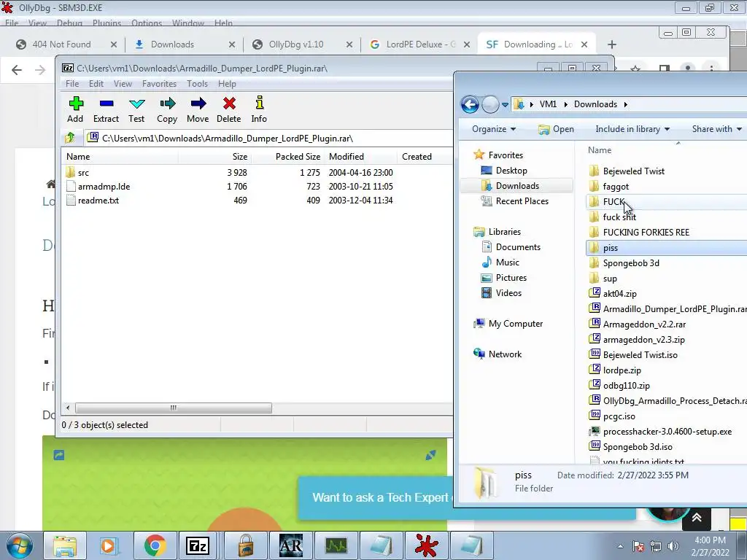Click the Explorer forward arrow button
747x560 pixels.
[490, 104]
